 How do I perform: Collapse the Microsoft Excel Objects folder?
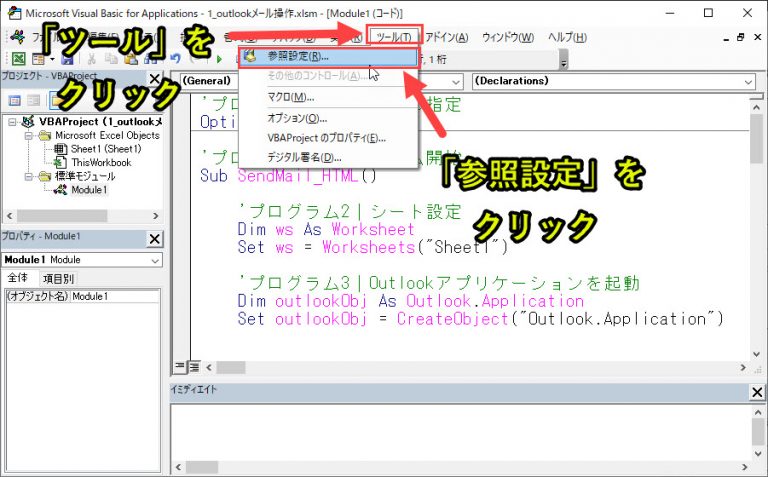(29, 135)
